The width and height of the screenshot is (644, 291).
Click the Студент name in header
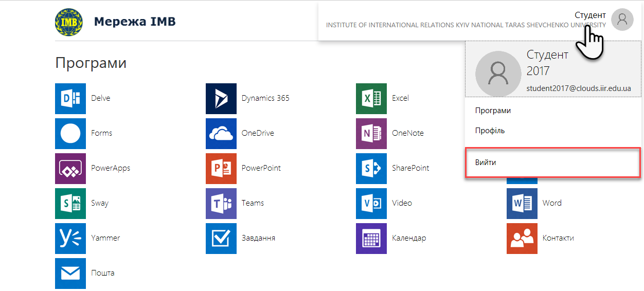point(591,15)
